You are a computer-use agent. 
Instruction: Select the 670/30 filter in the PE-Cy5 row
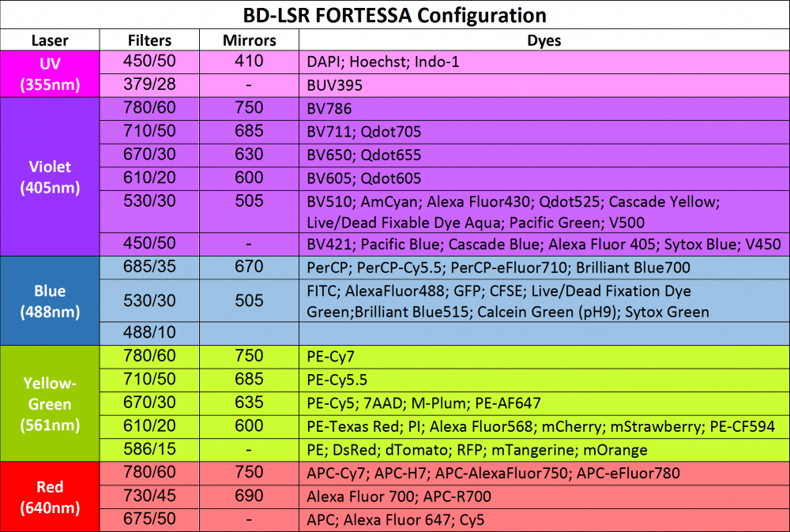click(149, 403)
